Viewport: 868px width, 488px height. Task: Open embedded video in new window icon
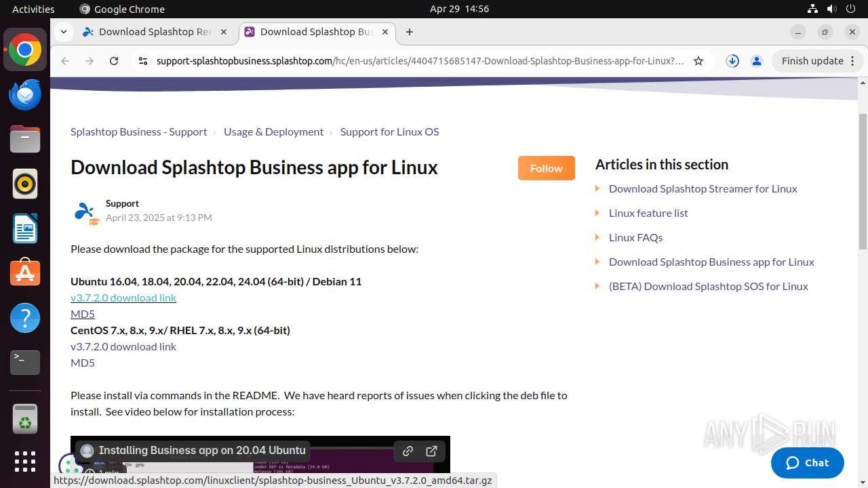coord(431,451)
